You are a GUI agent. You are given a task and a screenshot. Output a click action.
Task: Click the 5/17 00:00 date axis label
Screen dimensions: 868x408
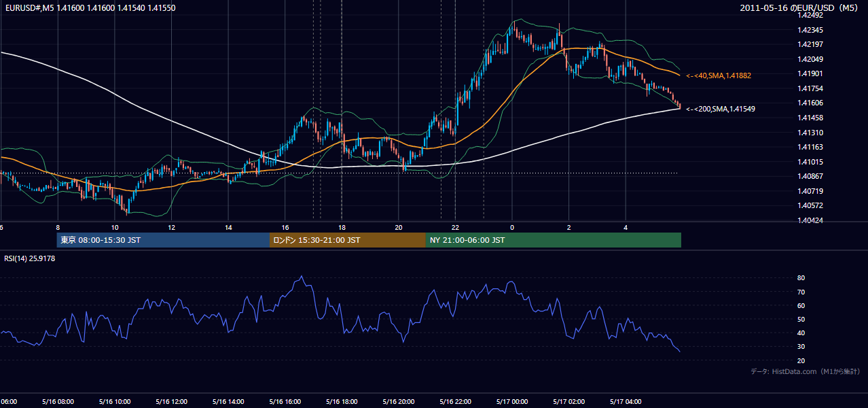512,402
